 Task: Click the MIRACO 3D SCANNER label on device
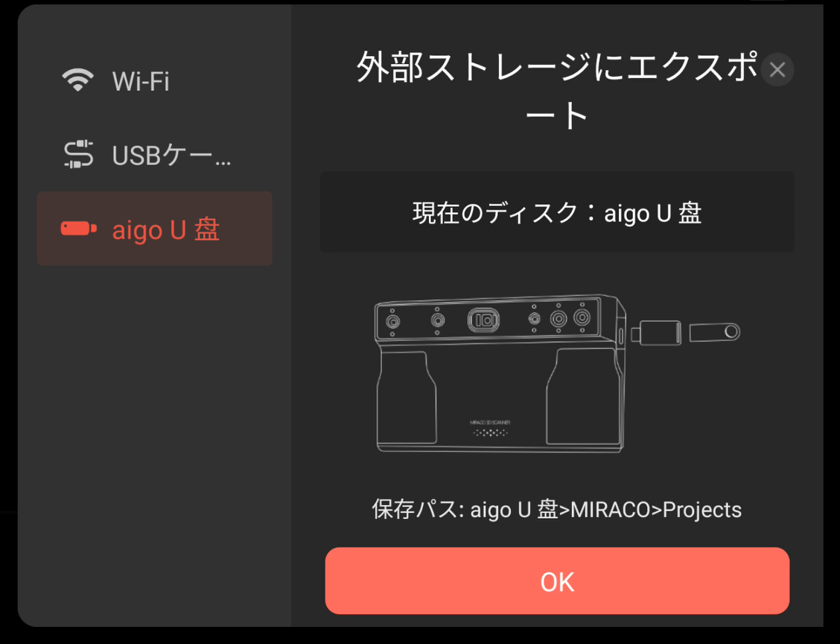pos(490,423)
